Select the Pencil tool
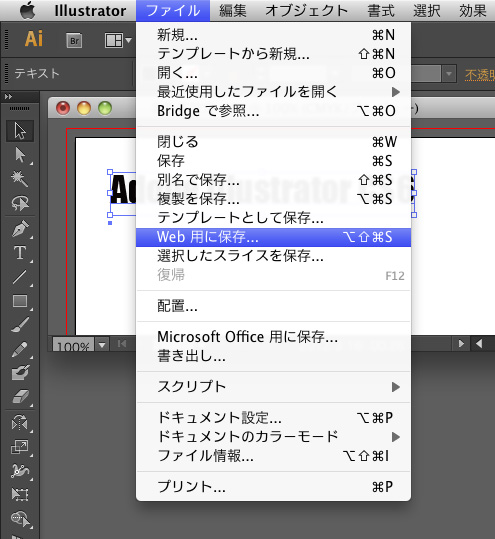 pos(20,349)
